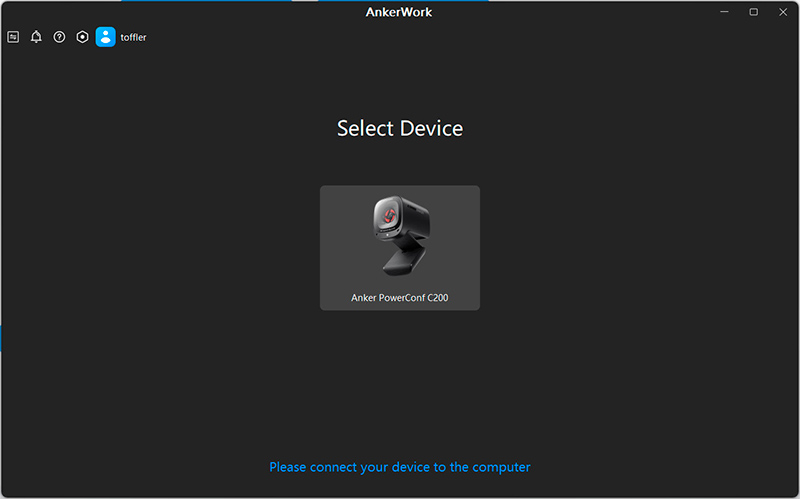Image resolution: width=800 pixels, height=499 pixels.
Task: Close the AnkerWork window
Action: [x=784, y=12]
